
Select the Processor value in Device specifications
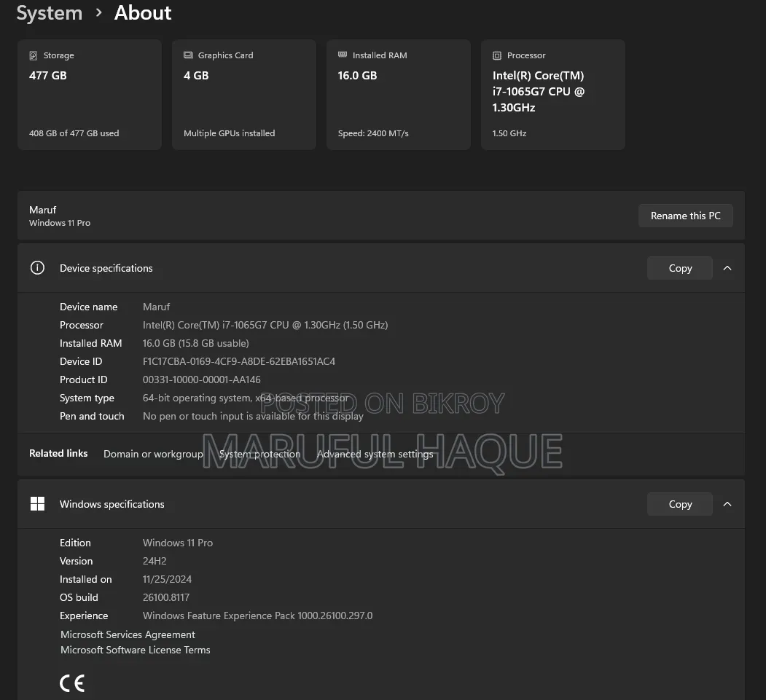pos(265,325)
